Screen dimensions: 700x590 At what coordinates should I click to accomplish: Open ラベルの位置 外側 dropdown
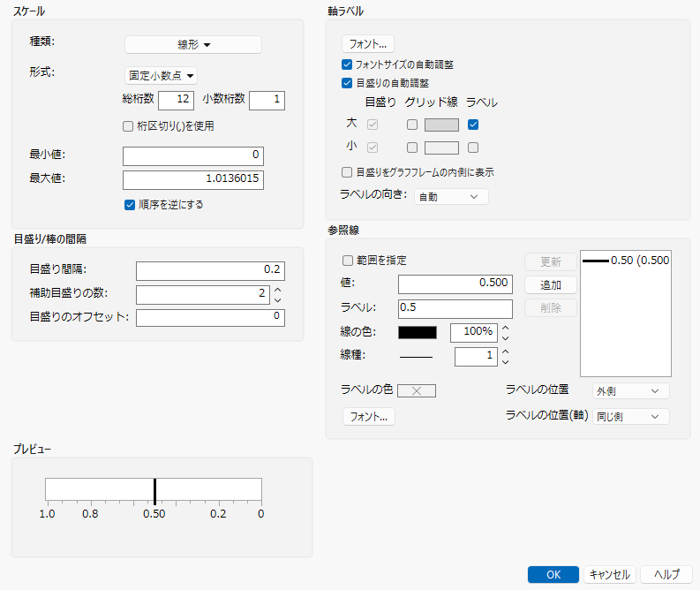(631, 390)
